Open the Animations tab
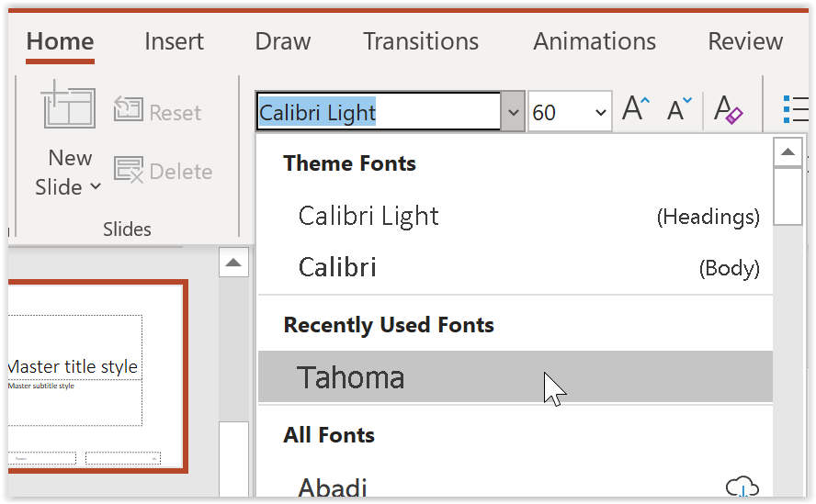The height and width of the screenshot is (504, 816). point(595,41)
